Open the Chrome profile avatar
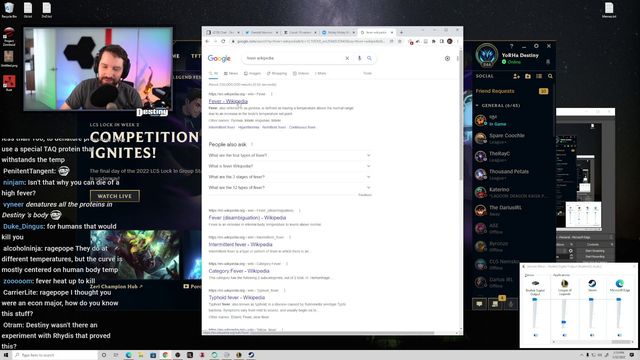 click(450, 41)
